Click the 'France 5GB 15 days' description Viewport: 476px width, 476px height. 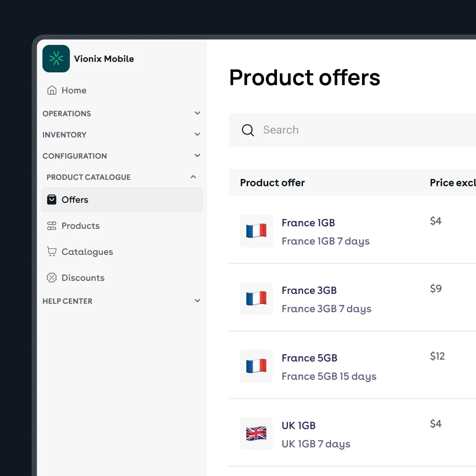[x=329, y=377]
